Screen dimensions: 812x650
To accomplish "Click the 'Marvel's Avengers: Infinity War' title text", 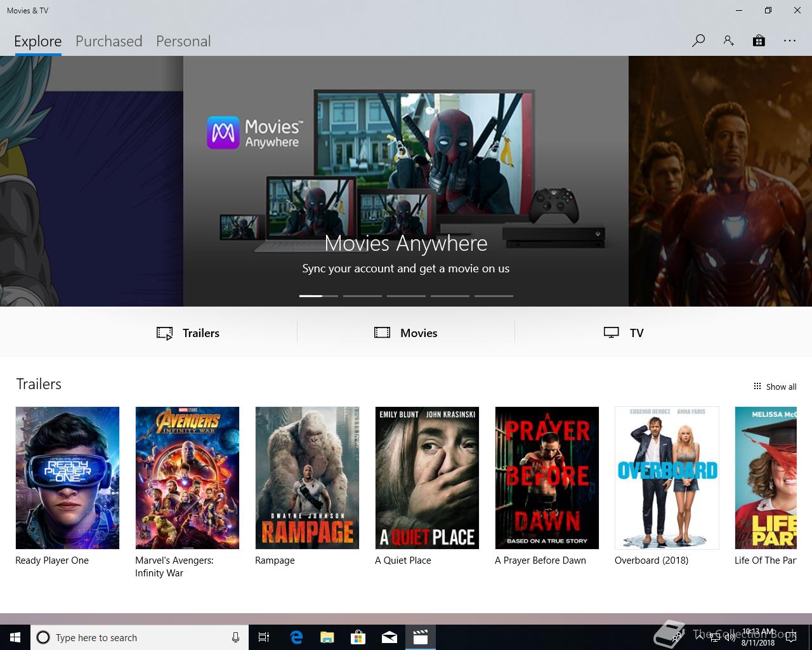I will tap(174, 567).
